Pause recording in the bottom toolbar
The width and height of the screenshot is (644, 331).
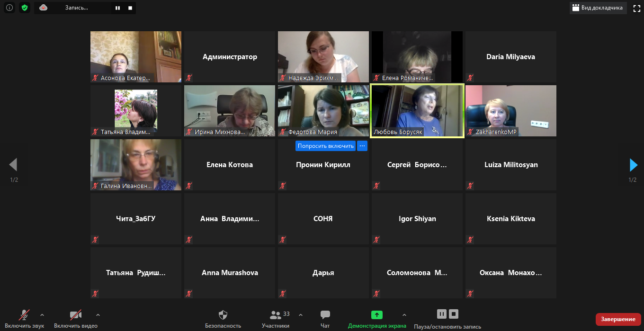click(x=441, y=314)
